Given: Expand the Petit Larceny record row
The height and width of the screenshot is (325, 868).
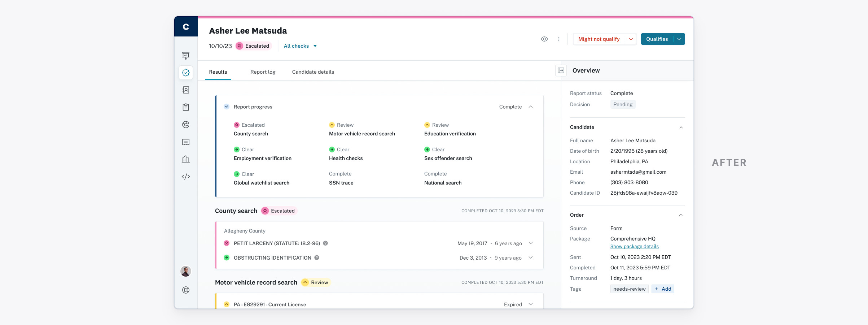Looking at the screenshot, I should pos(531,243).
